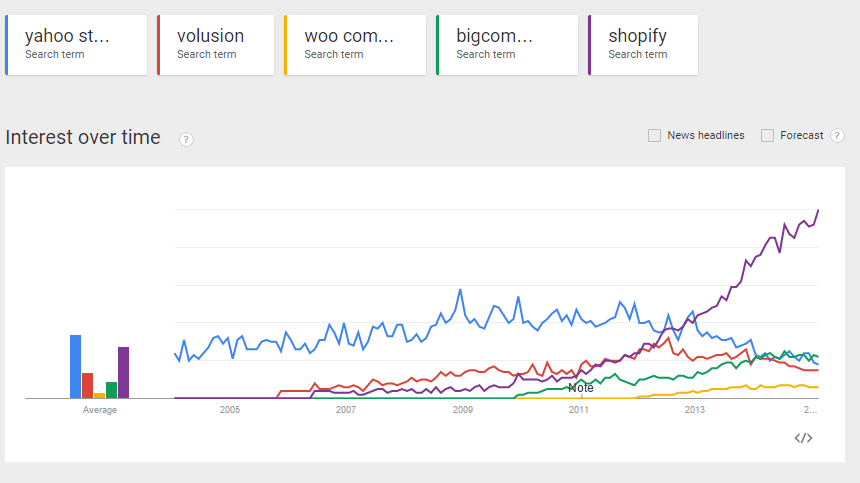Click the Note marker on the chart
The height and width of the screenshot is (483, 860).
581,388
